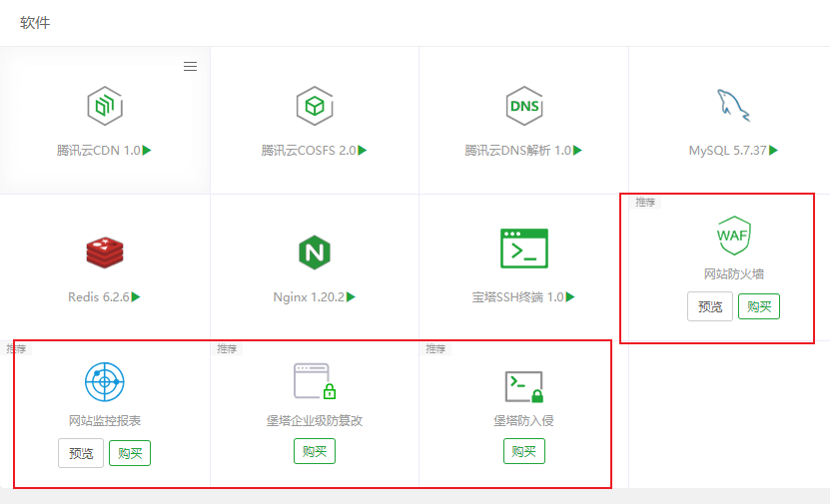Open the Redis red stack icon

(105, 252)
